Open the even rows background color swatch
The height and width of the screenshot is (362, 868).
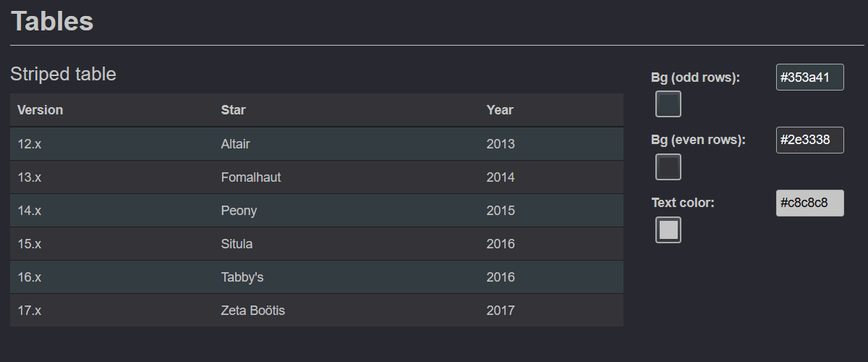[668, 167]
